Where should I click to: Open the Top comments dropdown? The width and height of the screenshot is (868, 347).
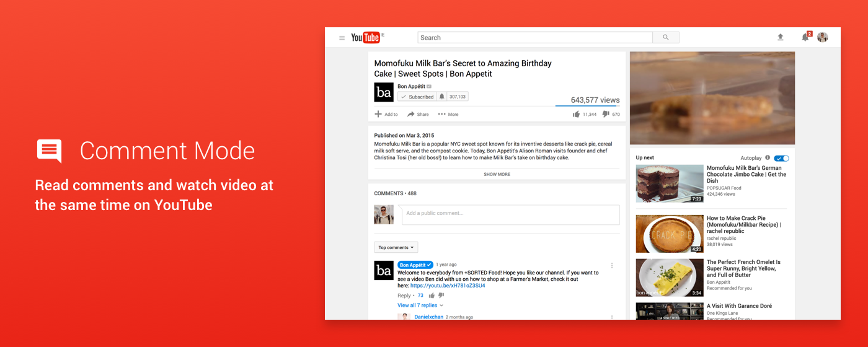pos(396,247)
